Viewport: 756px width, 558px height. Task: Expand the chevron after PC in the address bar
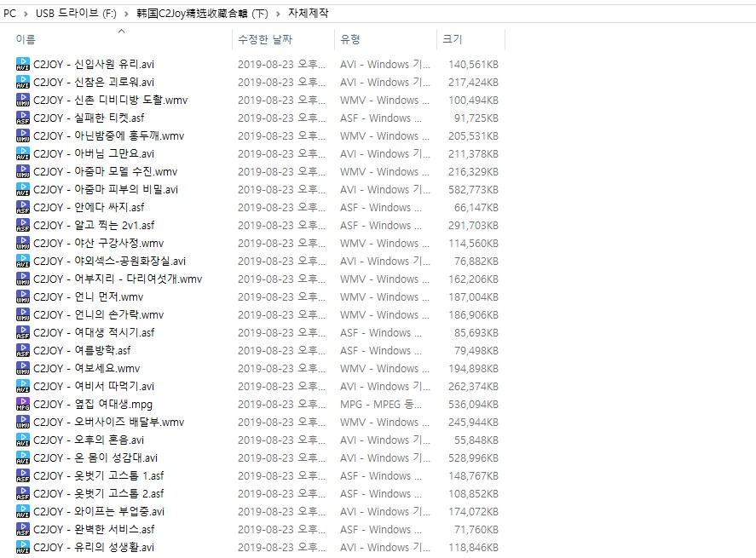pyautogui.click(x=26, y=14)
